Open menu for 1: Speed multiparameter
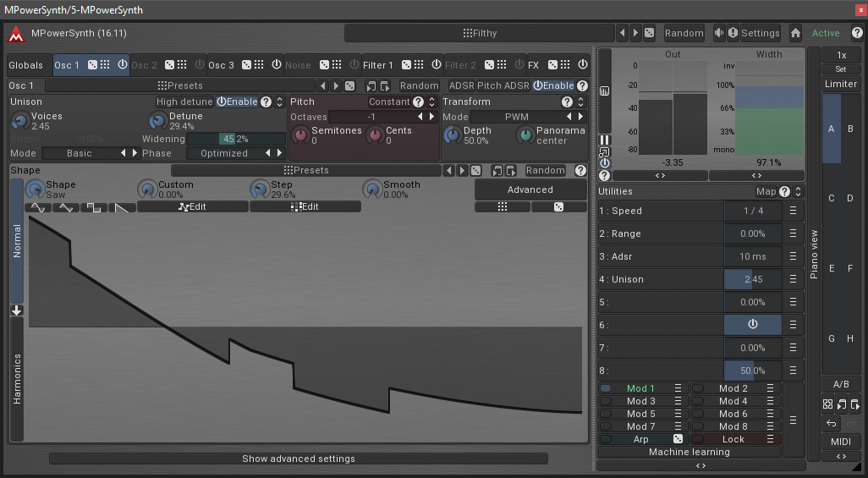The image size is (868, 478). click(794, 211)
